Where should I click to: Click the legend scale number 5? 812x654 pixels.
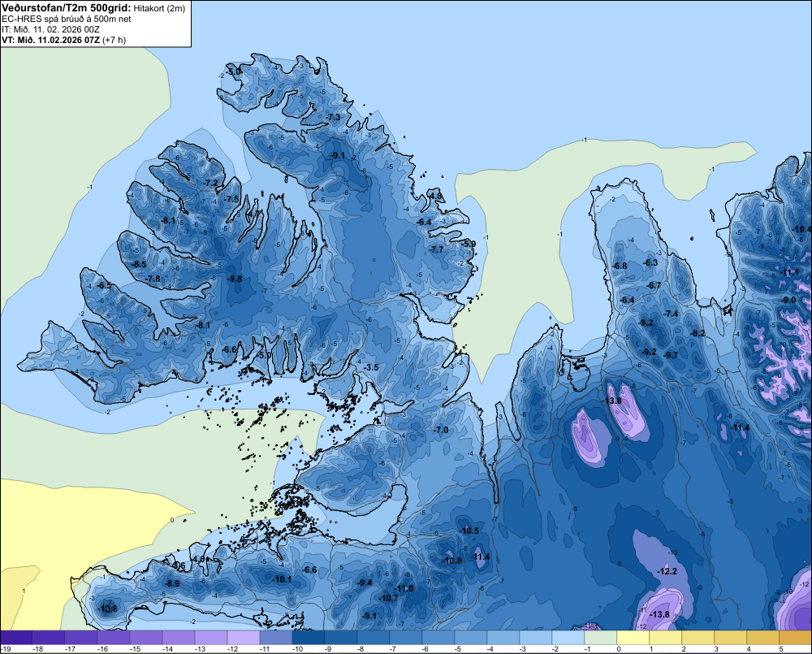click(x=781, y=649)
